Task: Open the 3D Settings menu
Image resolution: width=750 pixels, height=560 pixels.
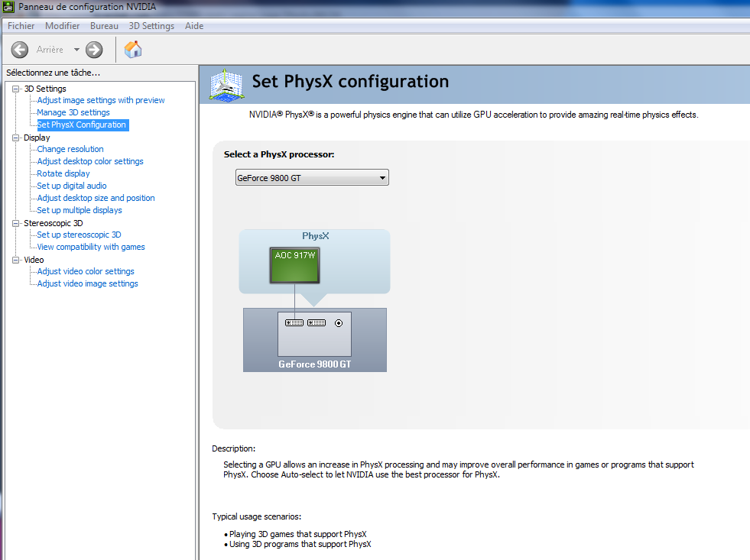Action: click(151, 26)
